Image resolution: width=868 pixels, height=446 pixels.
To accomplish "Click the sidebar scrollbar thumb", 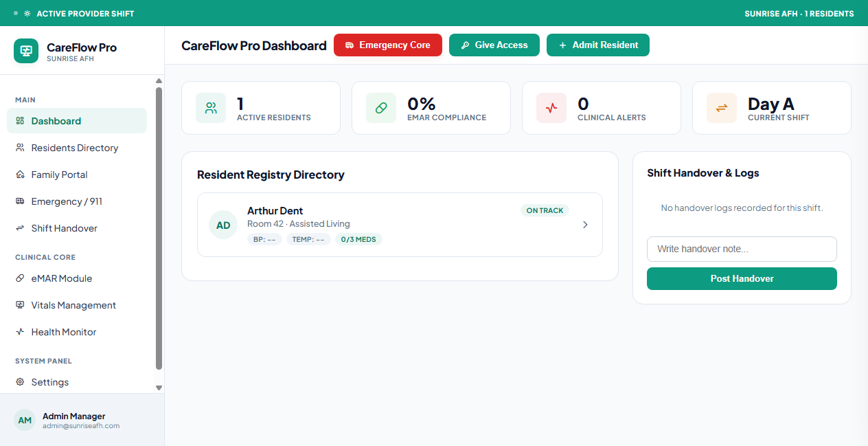I will coord(159,228).
